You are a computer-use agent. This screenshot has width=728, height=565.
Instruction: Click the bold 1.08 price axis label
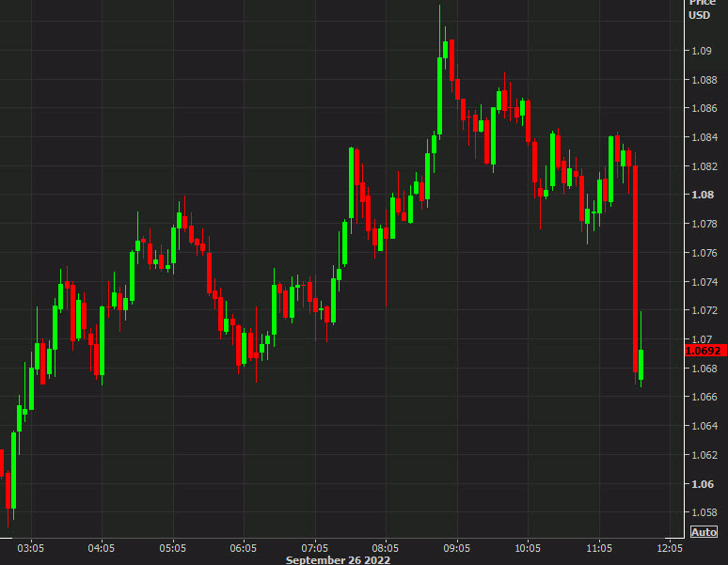pos(703,195)
